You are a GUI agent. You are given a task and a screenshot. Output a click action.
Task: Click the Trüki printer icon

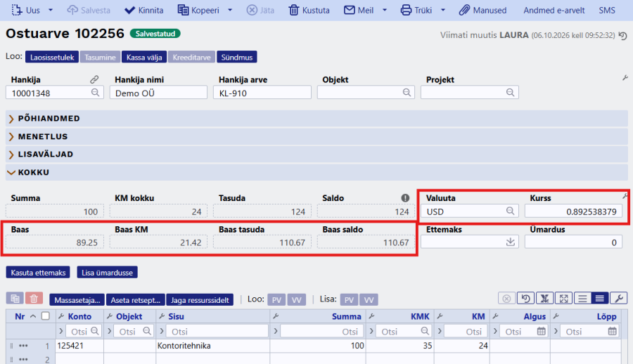[x=406, y=10]
